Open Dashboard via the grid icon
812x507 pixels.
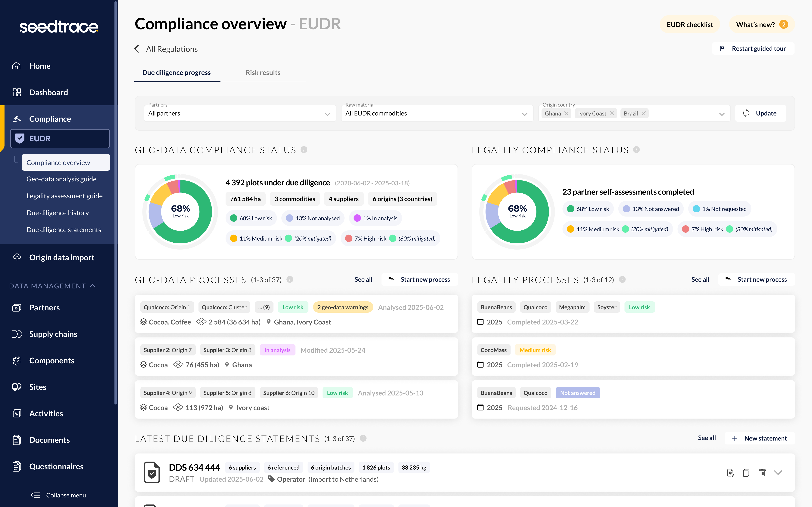pos(17,92)
